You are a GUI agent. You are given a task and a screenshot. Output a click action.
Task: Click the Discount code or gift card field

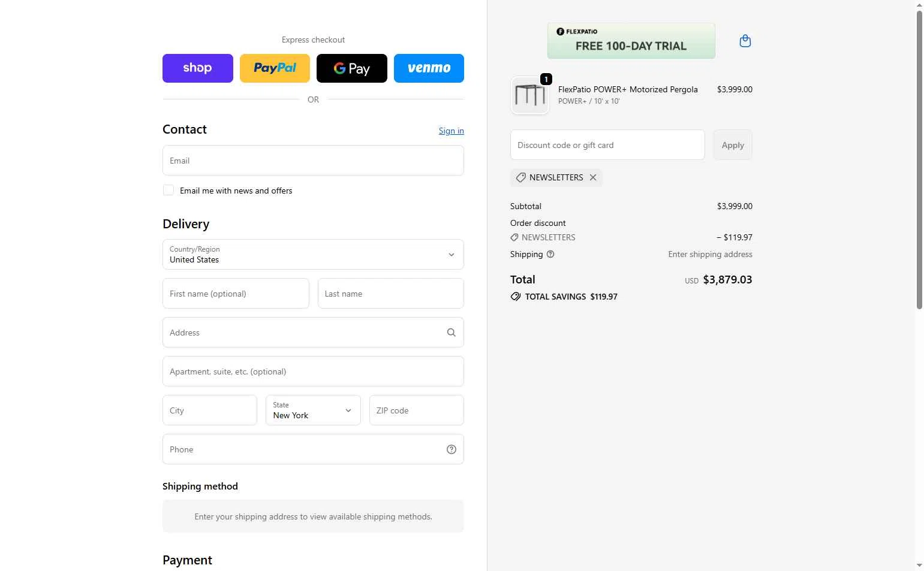(x=607, y=145)
